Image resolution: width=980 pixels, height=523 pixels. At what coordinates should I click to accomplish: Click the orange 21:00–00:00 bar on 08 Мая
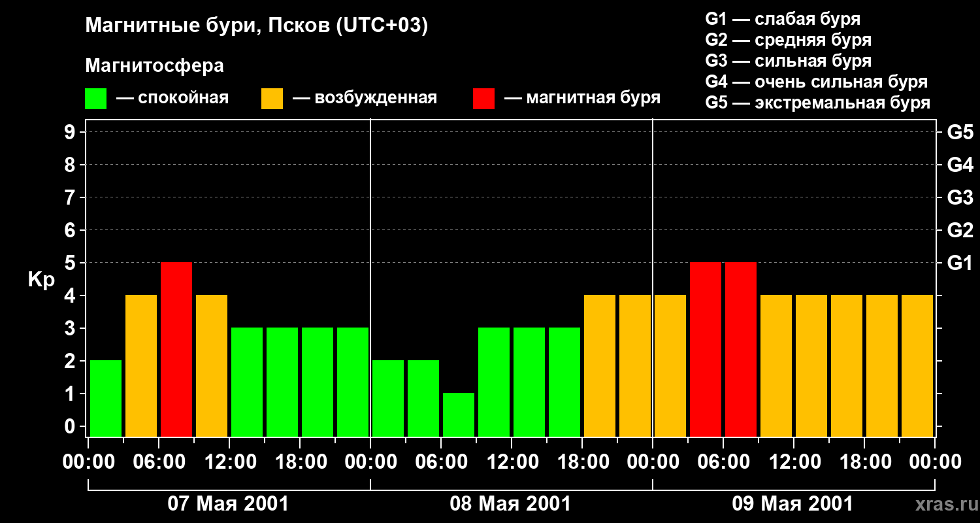click(x=635, y=365)
